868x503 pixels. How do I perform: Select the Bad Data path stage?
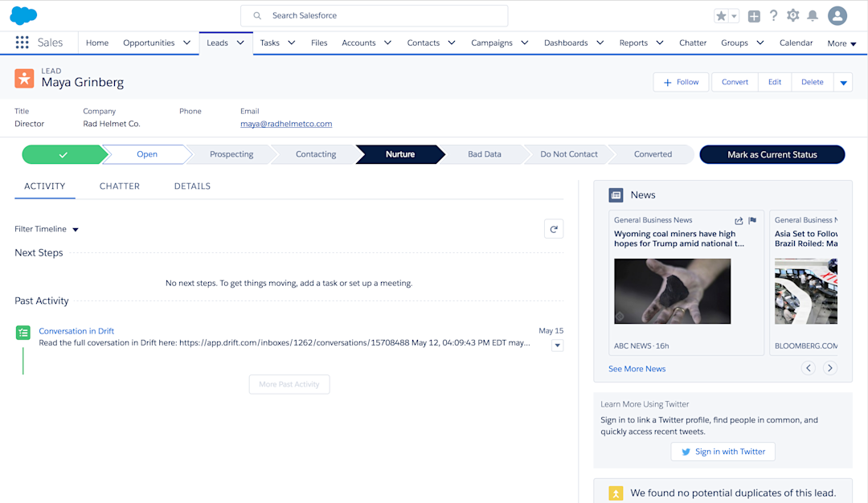pos(485,154)
